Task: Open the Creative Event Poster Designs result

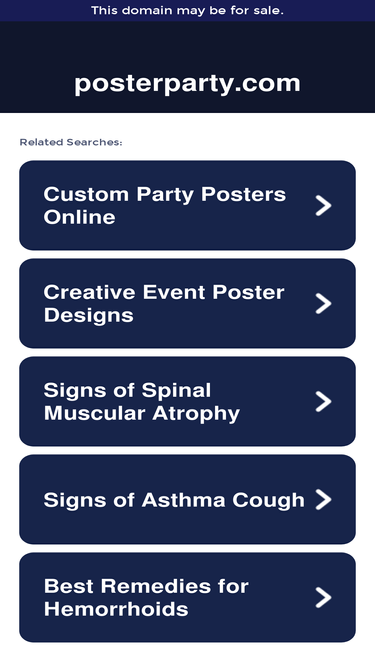Action: (x=188, y=303)
